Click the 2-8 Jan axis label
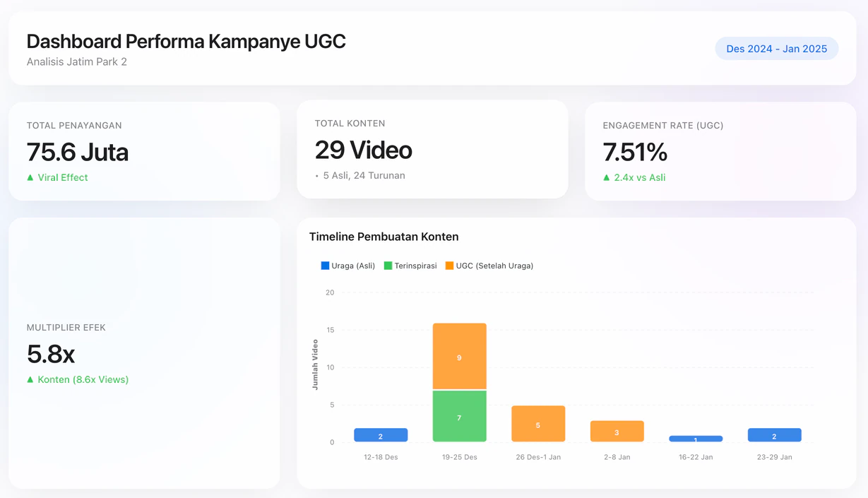 [x=617, y=457]
